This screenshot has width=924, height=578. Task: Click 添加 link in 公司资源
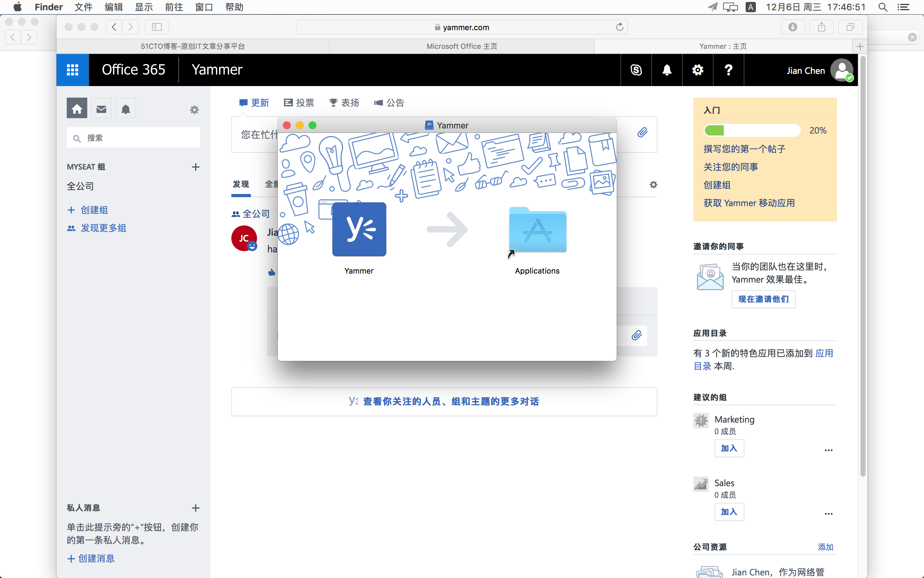[826, 547]
